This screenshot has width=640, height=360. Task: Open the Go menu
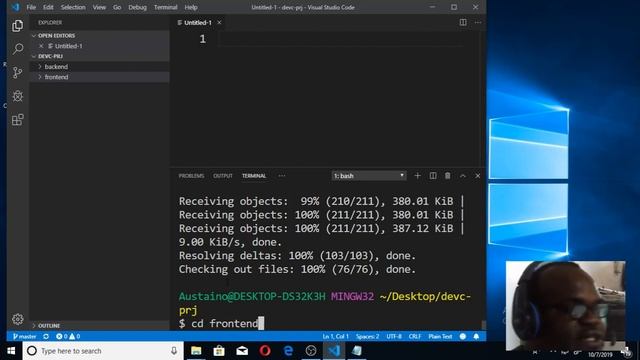coord(117,7)
